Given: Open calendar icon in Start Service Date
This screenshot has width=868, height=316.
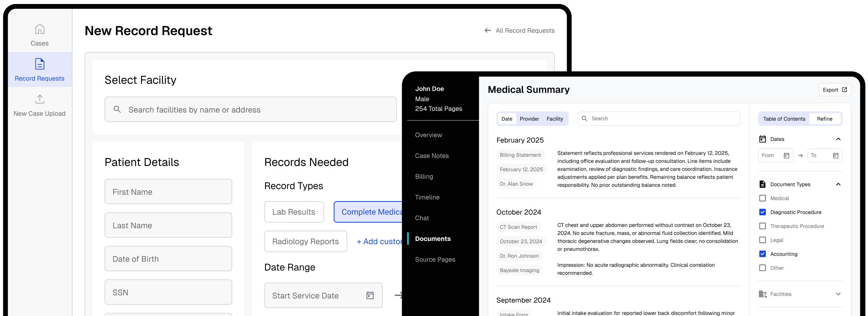Looking at the screenshot, I should click(370, 295).
